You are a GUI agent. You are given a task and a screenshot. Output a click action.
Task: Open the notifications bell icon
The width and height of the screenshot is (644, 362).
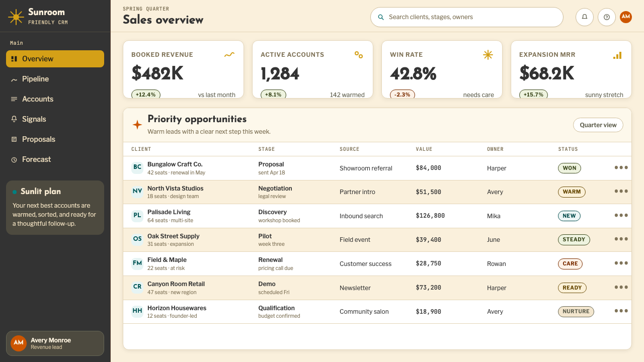585,17
